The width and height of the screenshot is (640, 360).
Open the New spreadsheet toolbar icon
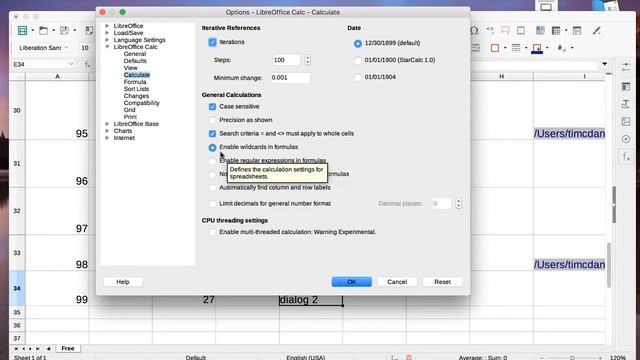coord(22,30)
